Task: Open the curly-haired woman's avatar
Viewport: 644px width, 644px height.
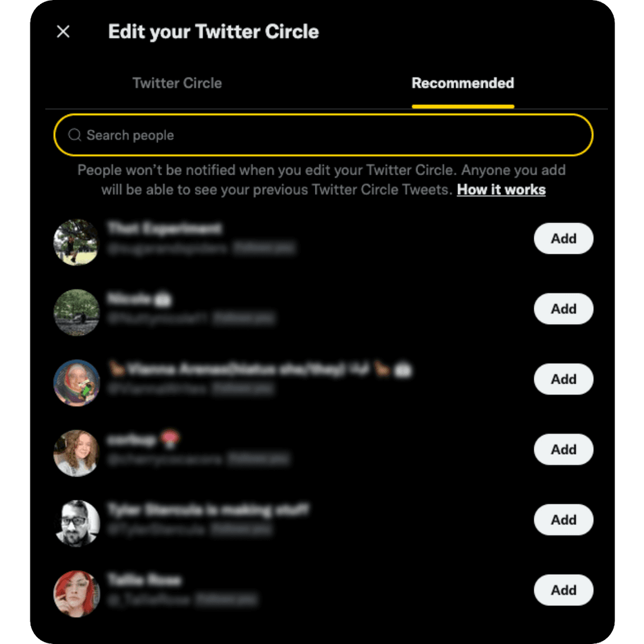Action: coord(76,453)
